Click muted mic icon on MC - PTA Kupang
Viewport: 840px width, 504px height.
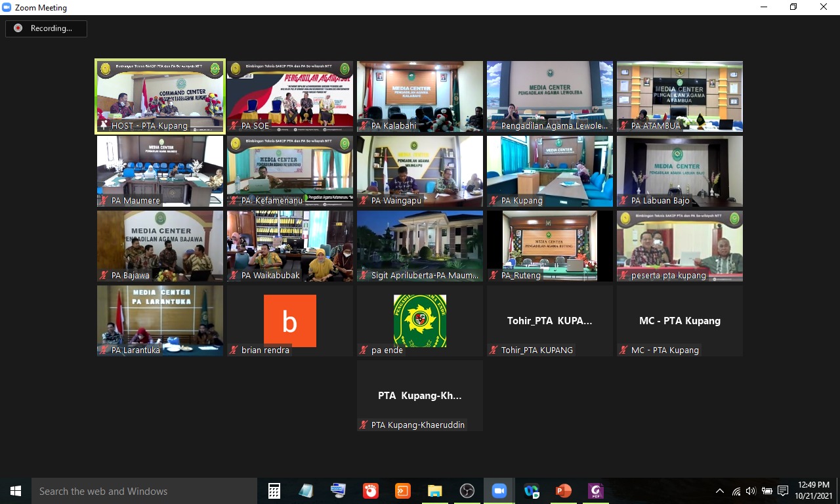[x=623, y=350]
